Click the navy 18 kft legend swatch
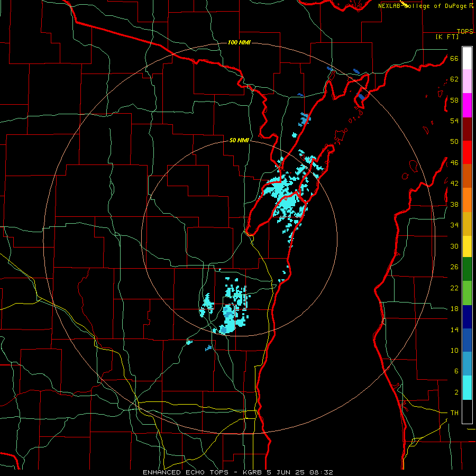This screenshot has height=476, width=476. pyautogui.click(x=467, y=317)
